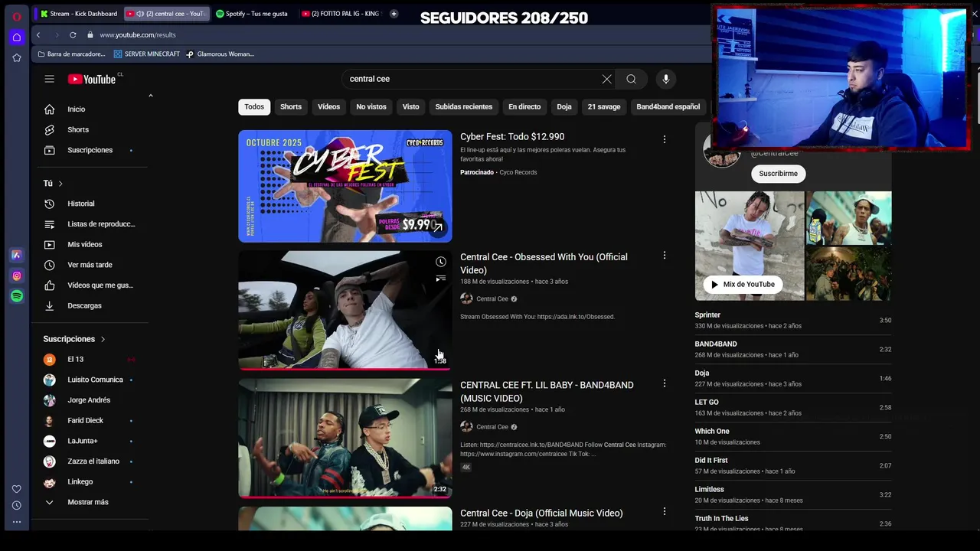Collapse sidebar with small up arrow
This screenshot has height=551, width=980.
coord(150,96)
